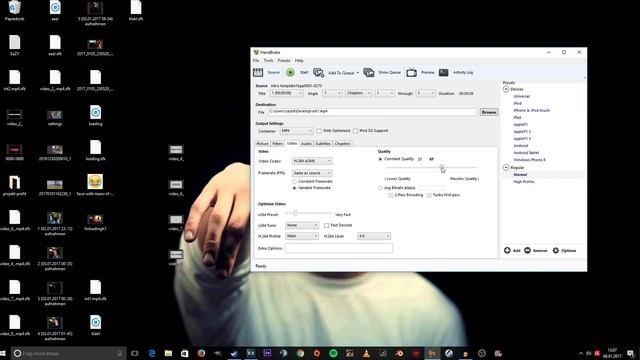Open the Activity Log terminal icon
This screenshot has height=360, width=640.
tap(444, 72)
